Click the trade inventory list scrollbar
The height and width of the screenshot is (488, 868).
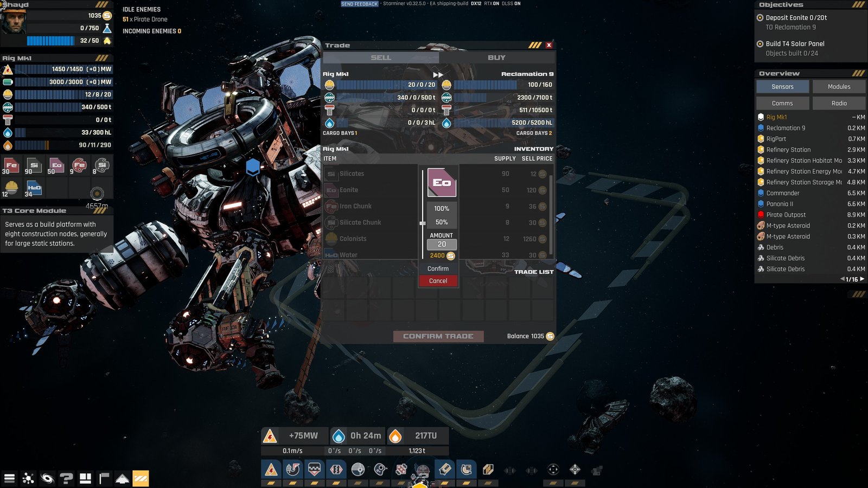pos(551,214)
